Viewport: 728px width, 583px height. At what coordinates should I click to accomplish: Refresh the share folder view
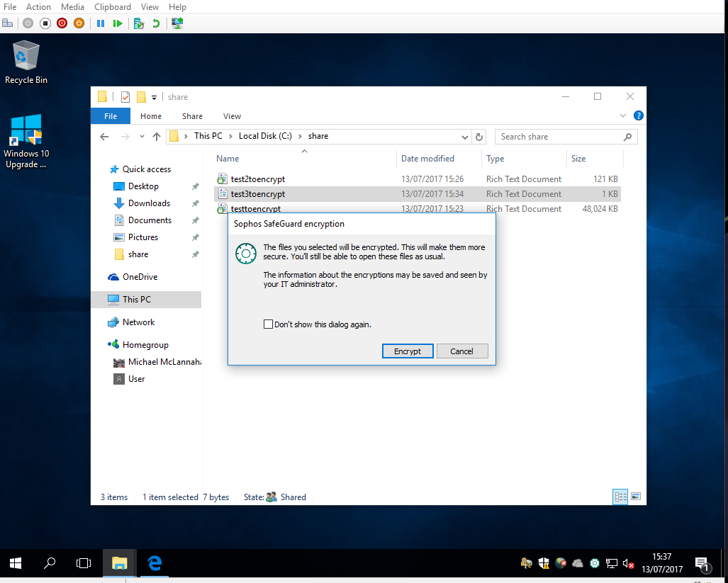point(478,137)
